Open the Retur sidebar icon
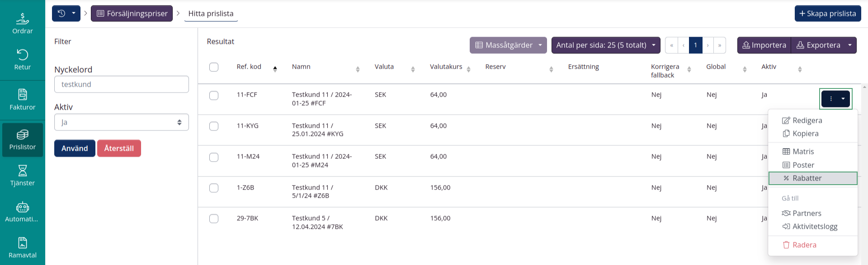 coord(22,60)
